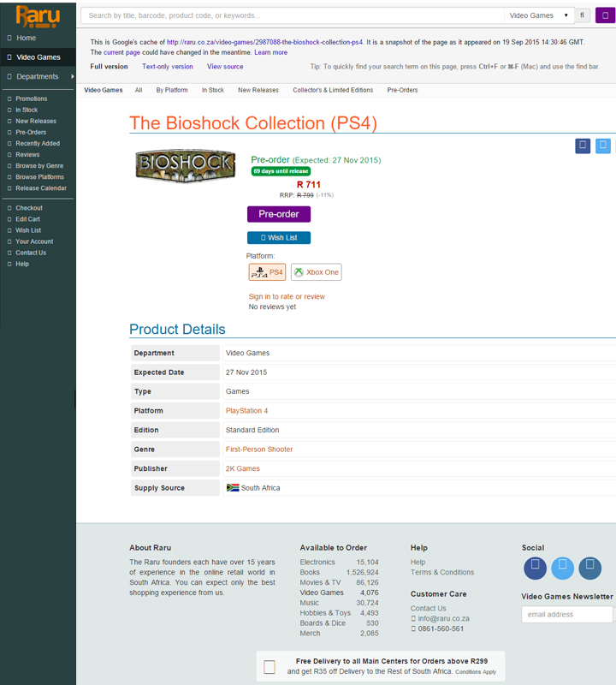Open the Pre-Orders top navigation tab
The height and width of the screenshot is (685, 616).
click(402, 90)
